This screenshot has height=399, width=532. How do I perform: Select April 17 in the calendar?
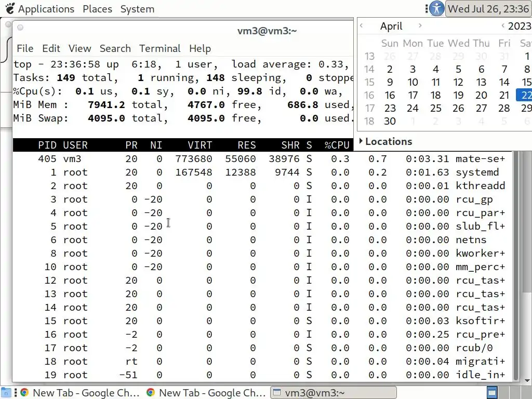413,96
